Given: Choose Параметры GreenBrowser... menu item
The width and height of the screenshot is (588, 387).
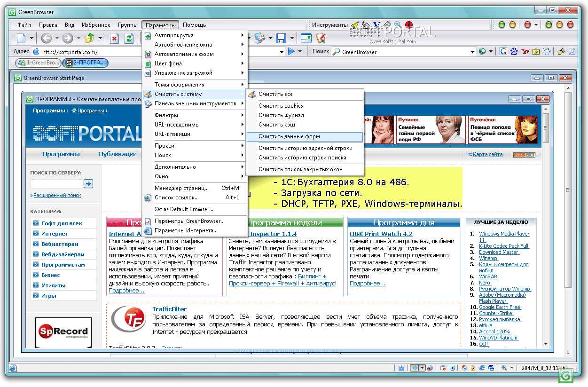Looking at the screenshot, I should [195, 221].
